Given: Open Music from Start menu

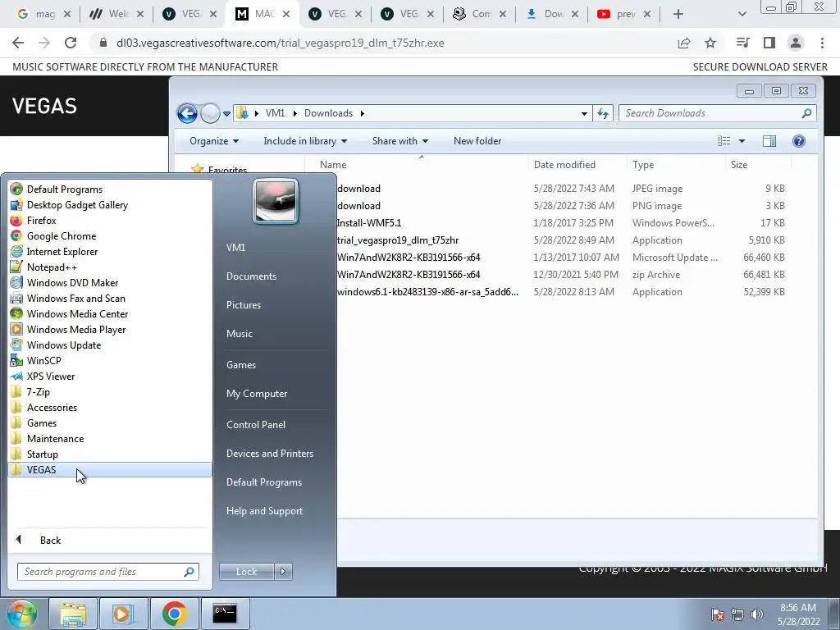Looking at the screenshot, I should (x=239, y=333).
